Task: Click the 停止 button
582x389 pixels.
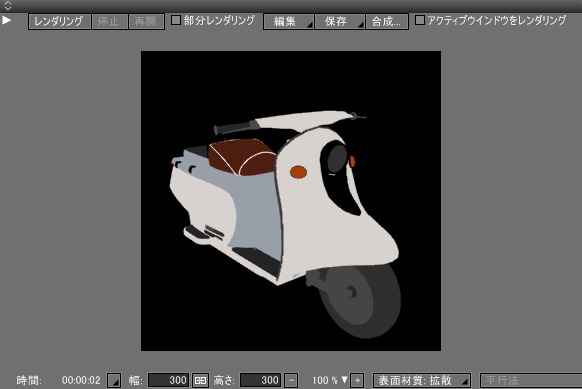Action: click(x=109, y=22)
